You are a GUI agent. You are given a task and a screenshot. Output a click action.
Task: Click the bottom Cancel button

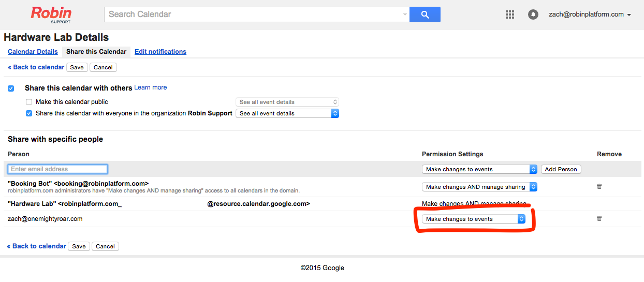[x=105, y=246]
